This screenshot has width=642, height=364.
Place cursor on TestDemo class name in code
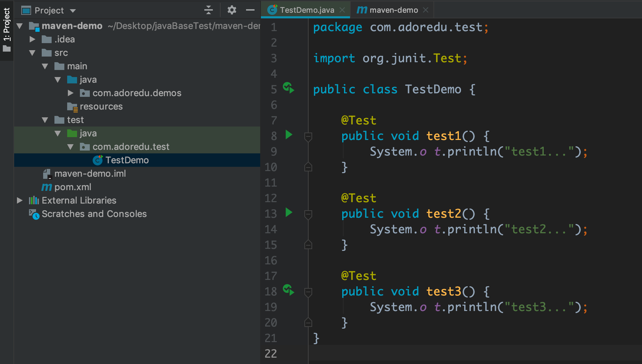[x=433, y=89]
